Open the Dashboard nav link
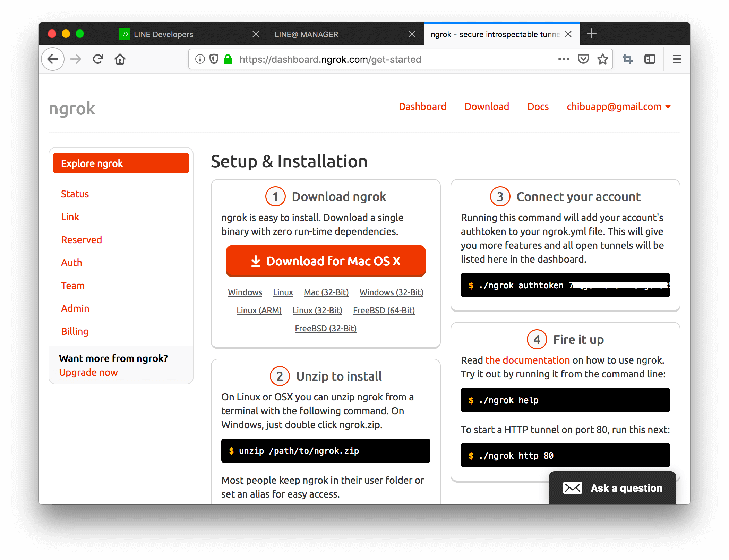Screen dimensions: 729x560 tap(422, 107)
